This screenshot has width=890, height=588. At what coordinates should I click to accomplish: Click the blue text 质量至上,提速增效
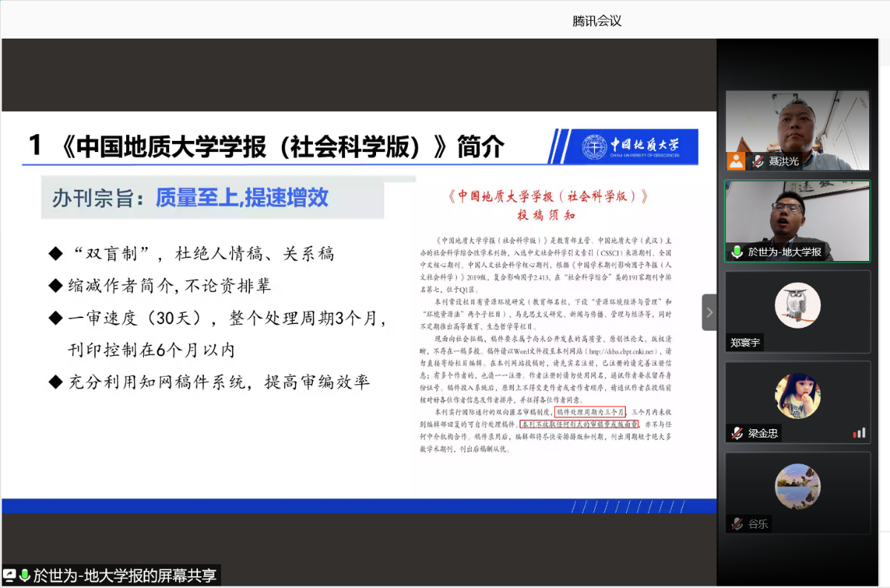coord(242,197)
